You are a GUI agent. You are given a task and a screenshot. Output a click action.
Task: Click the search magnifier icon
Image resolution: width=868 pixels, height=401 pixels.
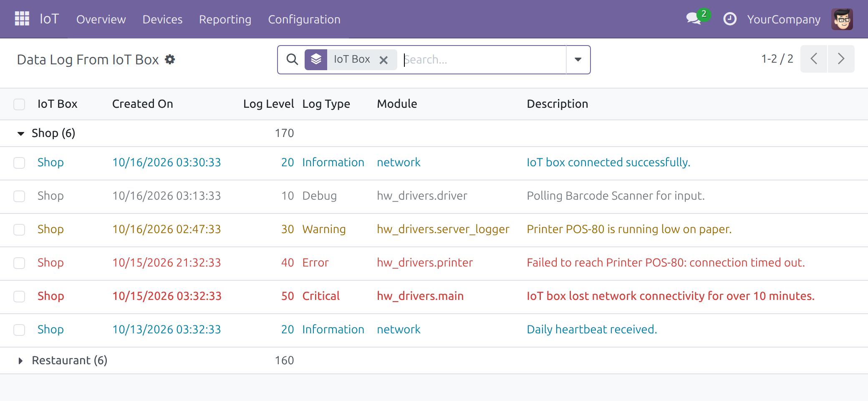pos(292,59)
